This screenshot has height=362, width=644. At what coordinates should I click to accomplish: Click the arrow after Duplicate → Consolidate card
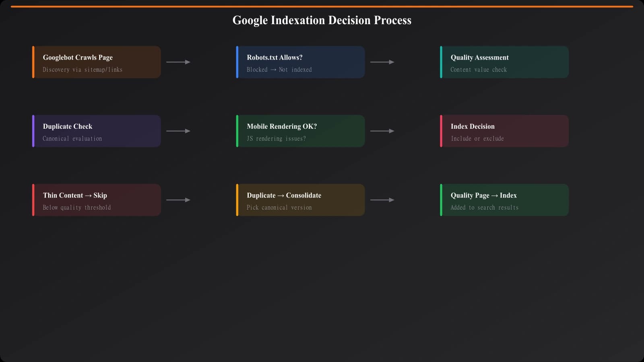tap(383, 200)
